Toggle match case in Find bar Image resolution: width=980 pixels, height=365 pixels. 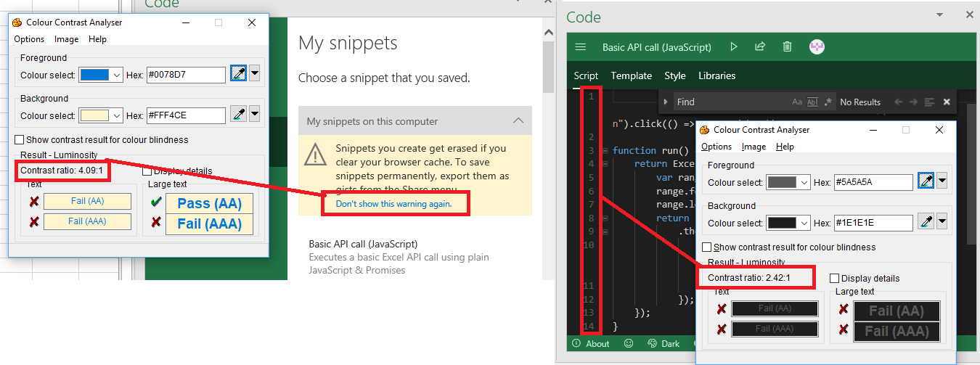[797, 102]
